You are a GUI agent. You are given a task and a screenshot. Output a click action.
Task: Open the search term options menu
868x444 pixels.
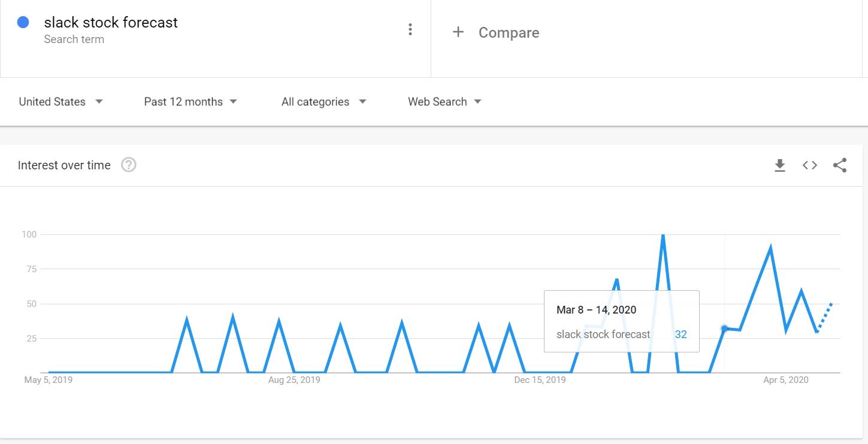point(410,30)
